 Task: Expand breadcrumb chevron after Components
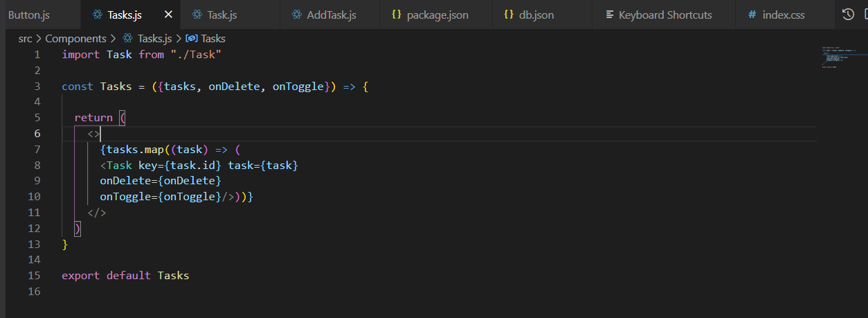[114, 39]
